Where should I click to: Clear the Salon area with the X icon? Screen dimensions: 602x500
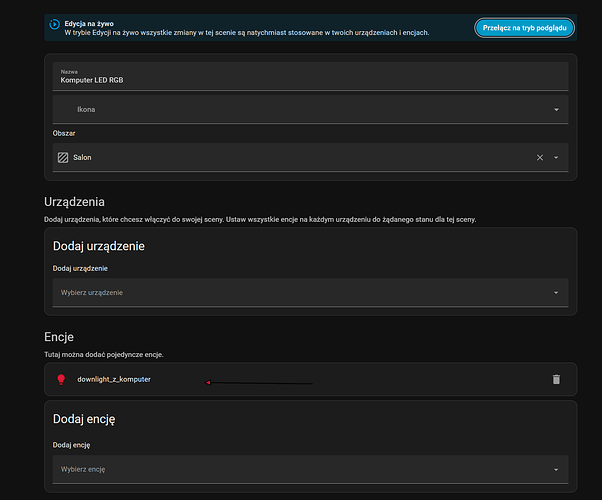(x=539, y=157)
